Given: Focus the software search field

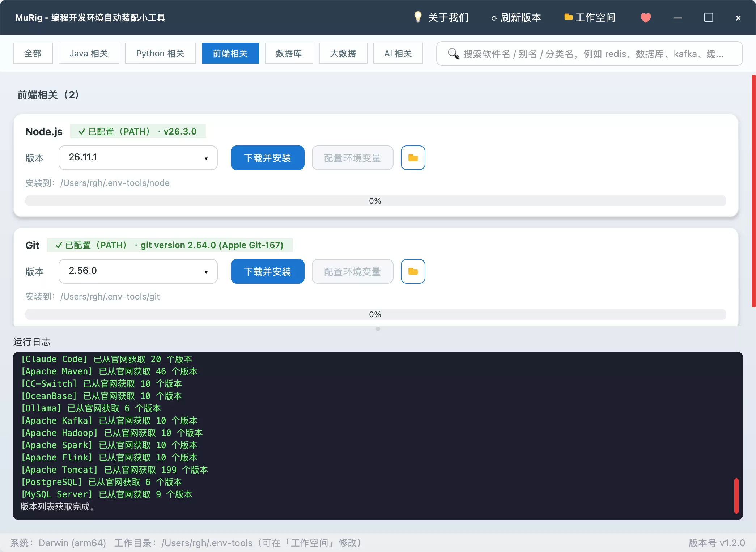Looking at the screenshot, I should [x=589, y=54].
